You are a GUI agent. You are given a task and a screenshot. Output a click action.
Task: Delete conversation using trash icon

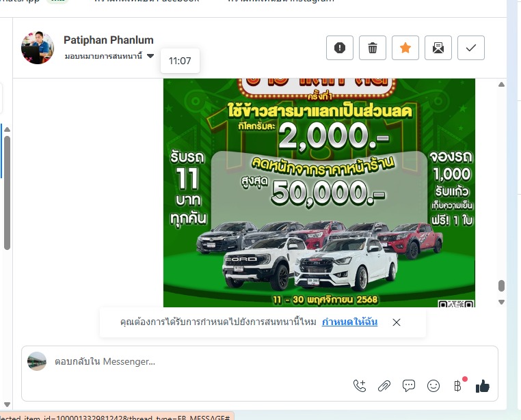373,48
